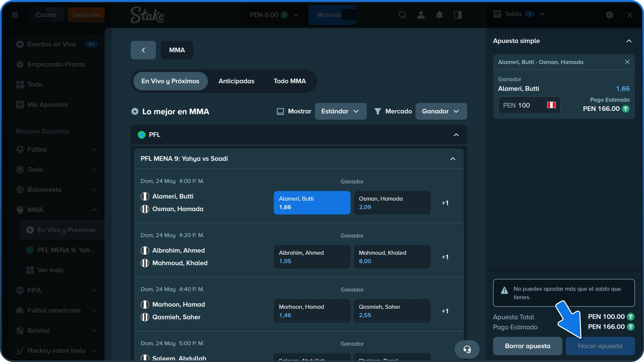Screen dimensions: 644x362
Task: Click the PFL league globe icon
Action: (x=142, y=135)
